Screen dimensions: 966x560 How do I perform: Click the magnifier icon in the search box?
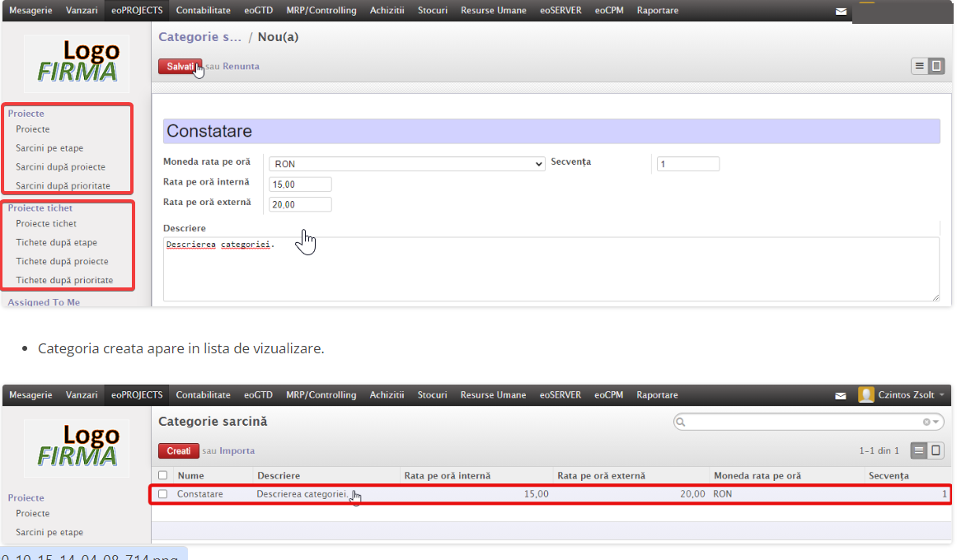tap(681, 422)
